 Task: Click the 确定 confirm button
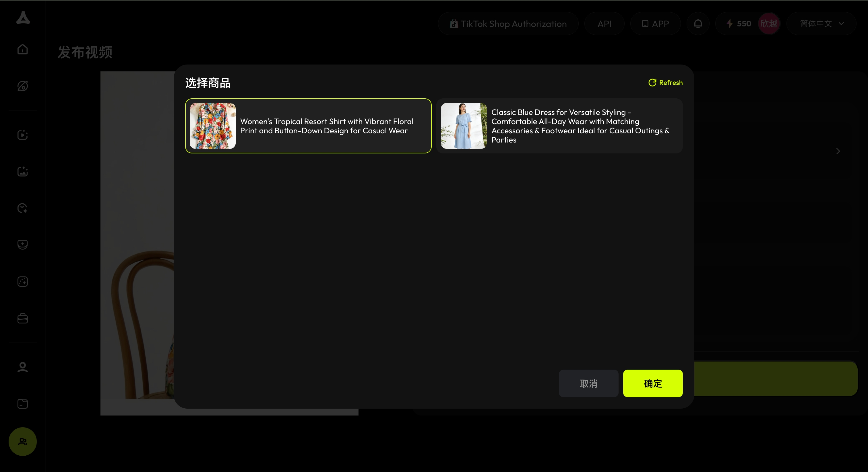653,383
